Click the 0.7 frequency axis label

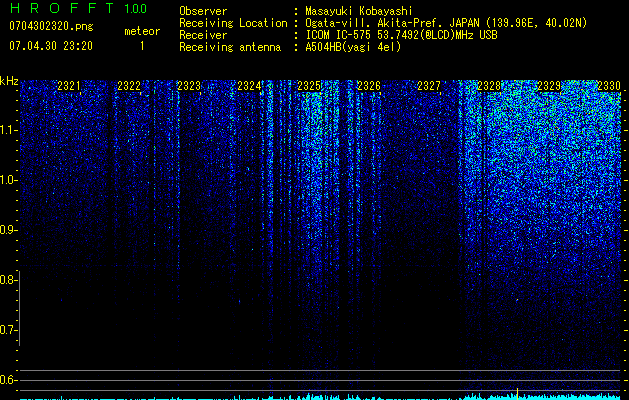coord(7,330)
